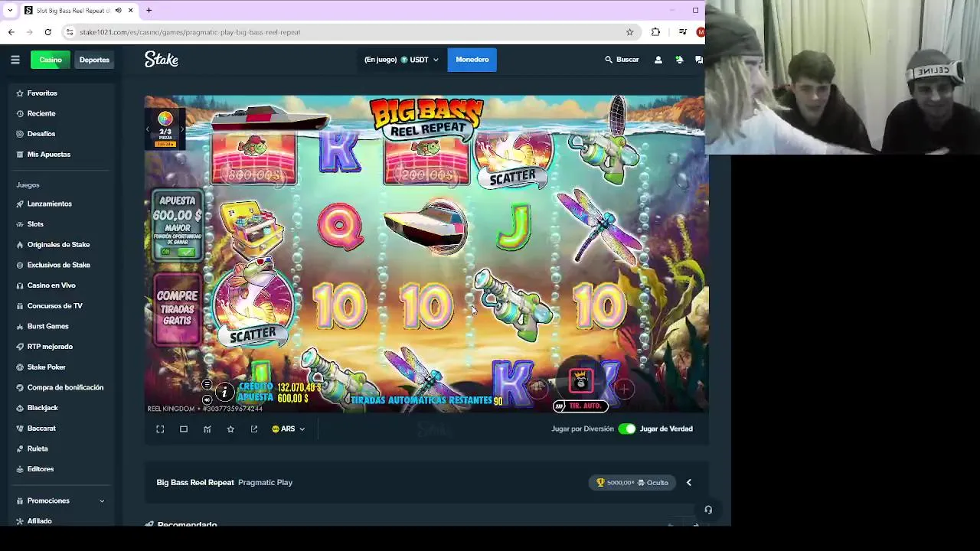
Task: Go back in browser
Action: [11, 32]
